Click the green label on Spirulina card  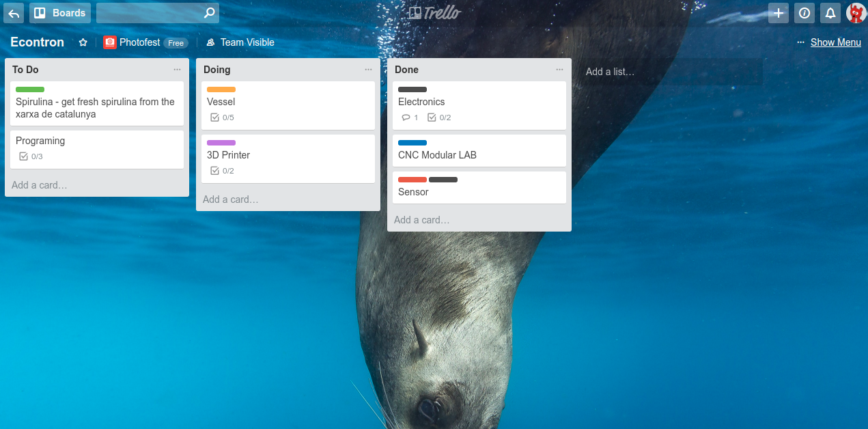pyautogui.click(x=30, y=89)
